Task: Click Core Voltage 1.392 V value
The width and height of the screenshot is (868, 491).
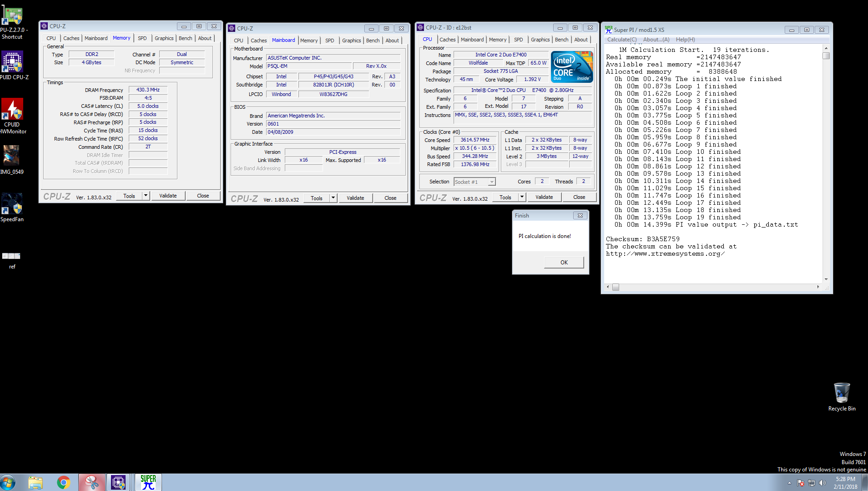Action: 532,79
